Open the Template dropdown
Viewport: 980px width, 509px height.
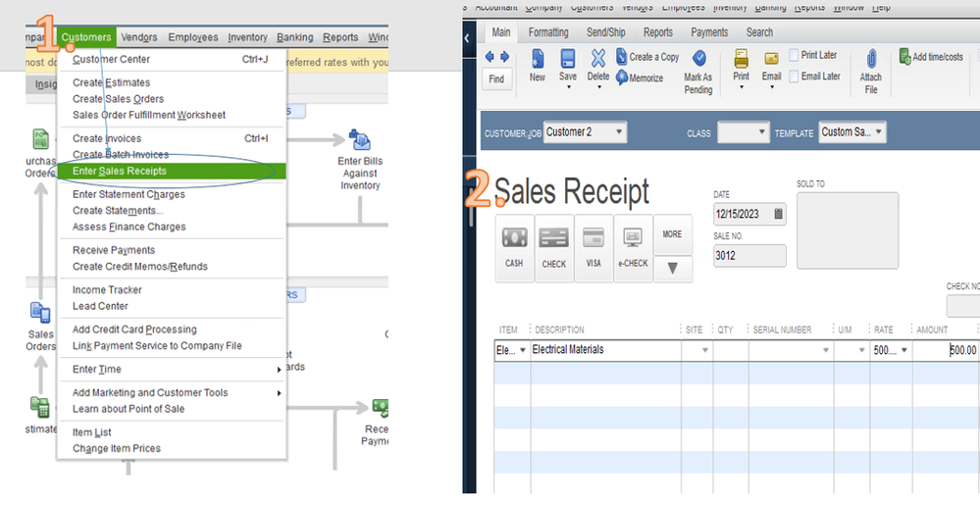878,131
